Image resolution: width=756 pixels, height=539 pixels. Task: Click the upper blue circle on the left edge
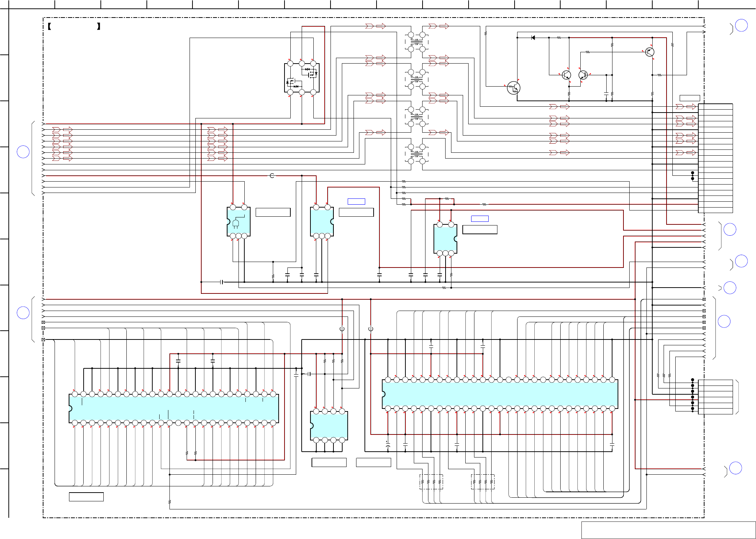pos(23,152)
